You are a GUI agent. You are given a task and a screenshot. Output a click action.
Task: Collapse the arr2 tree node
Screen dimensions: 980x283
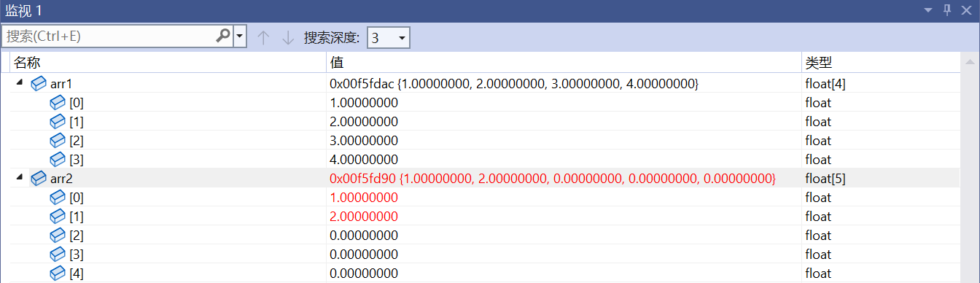[x=19, y=178]
